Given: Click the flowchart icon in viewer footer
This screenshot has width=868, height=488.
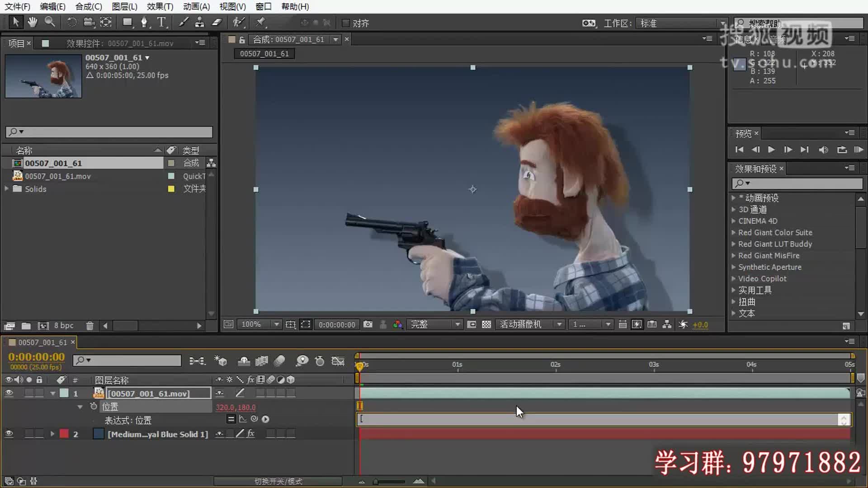Looking at the screenshot, I should (667, 324).
